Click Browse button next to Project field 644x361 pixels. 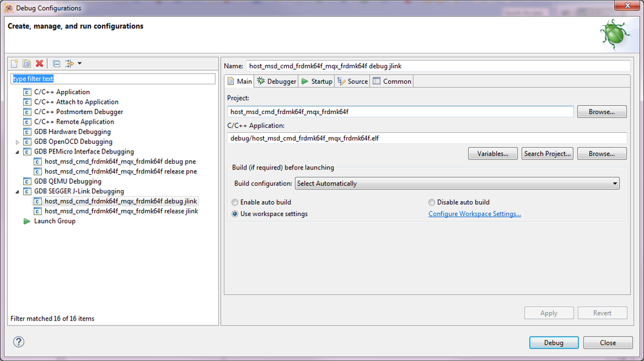(601, 112)
